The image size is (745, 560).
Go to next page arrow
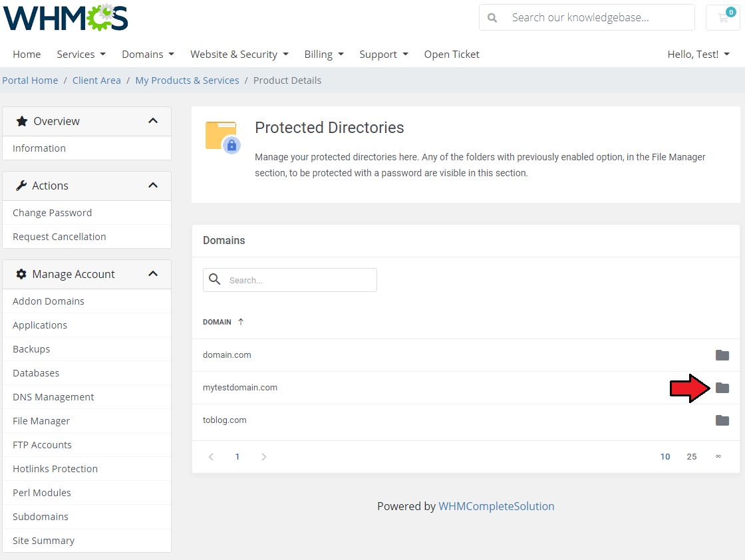pyautogui.click(x=263, y=456)
